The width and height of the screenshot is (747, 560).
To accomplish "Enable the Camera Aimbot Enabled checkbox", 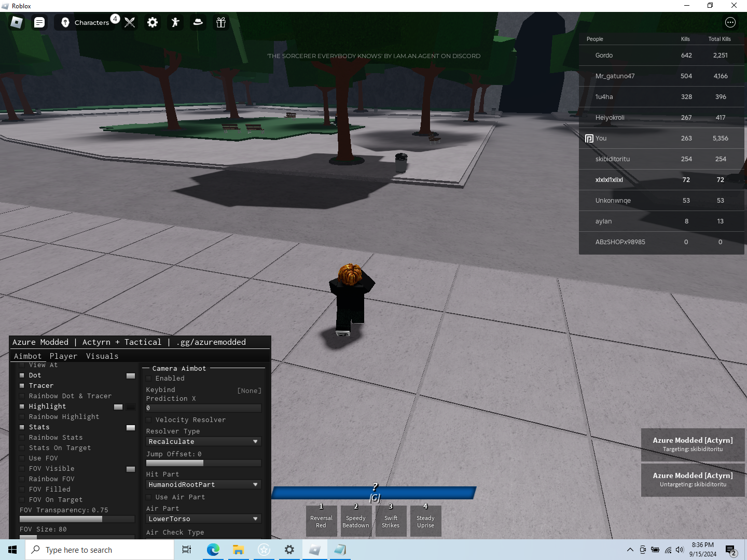I will [x=149, y=378].
